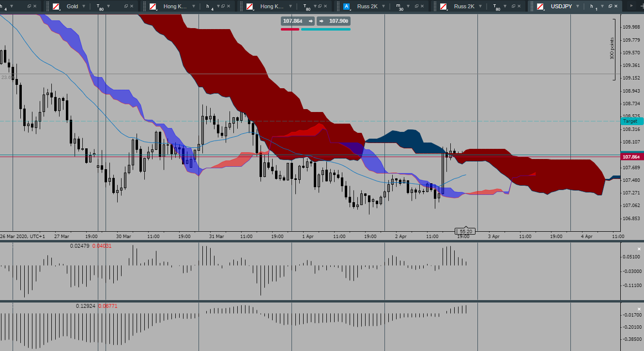The height and width of the screenshot is (351, 644).
Task: Switch to the Russ 2K m30 chart tab
Action: 368,6
